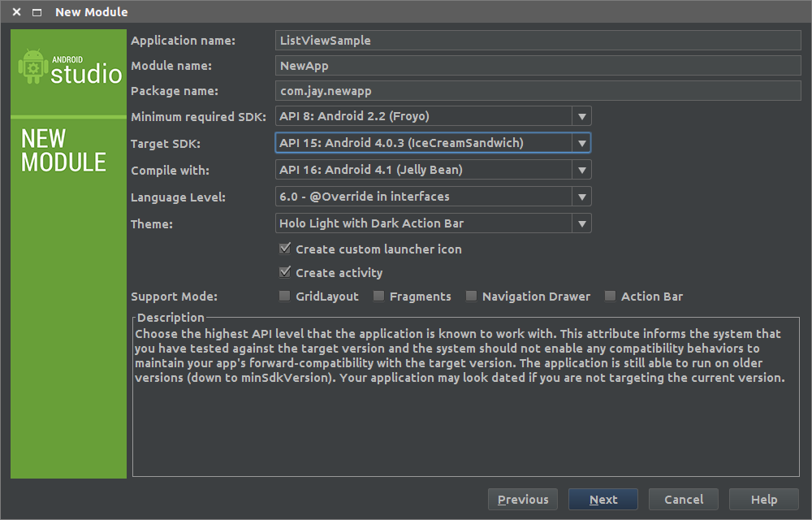Proceed by pressing Next
812x520 pixels.
603,500
